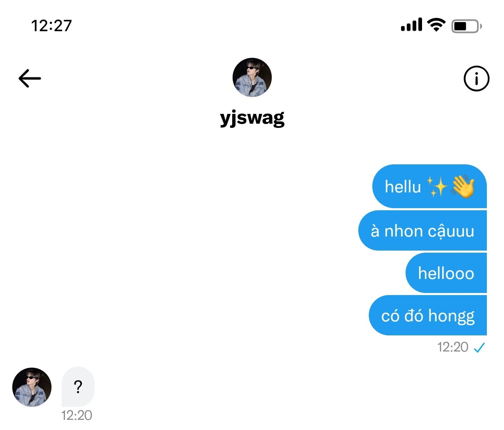Tap the cellular signal bars icon
The image size is (504, 430).
pyautogui.click(x=411, y=25)
